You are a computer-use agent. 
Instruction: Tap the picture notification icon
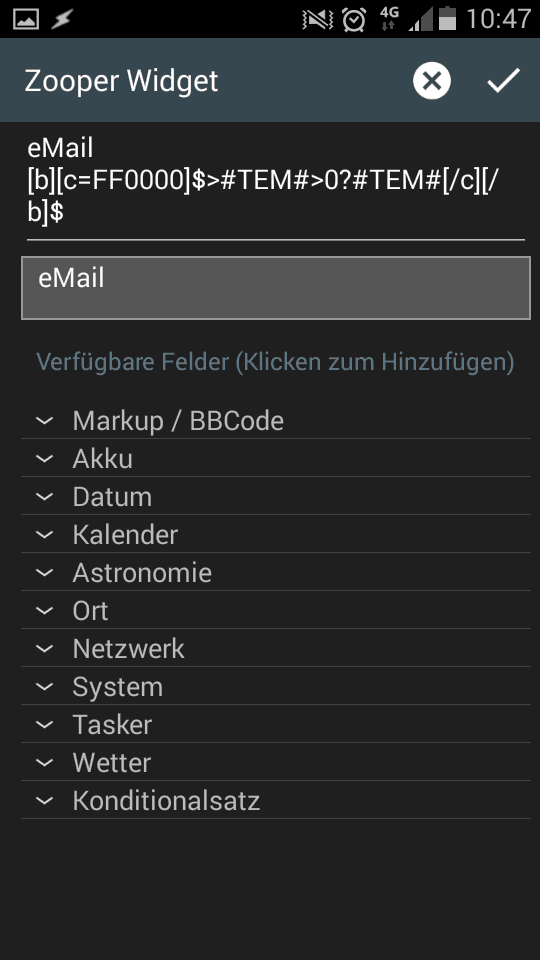click(x=26, y=19)
